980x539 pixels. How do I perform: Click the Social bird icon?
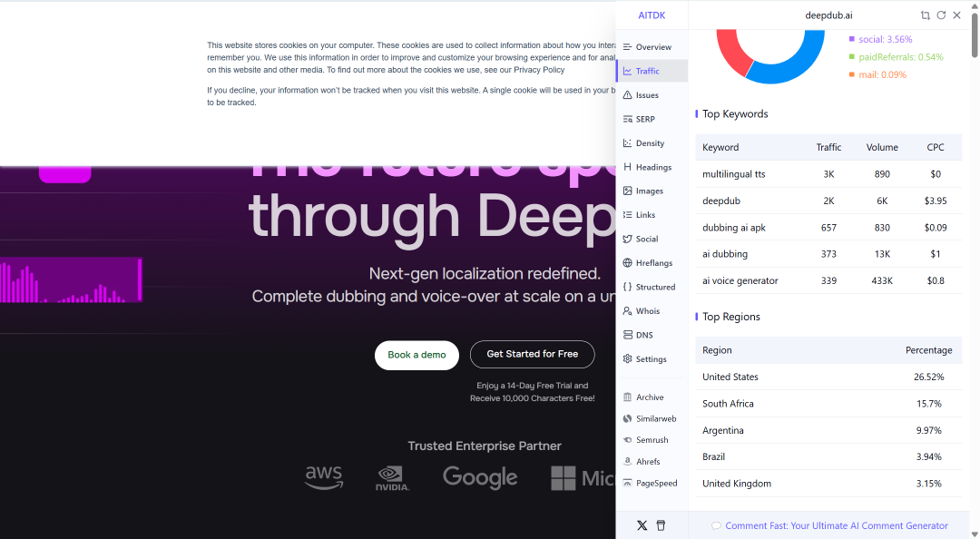pos(628,239)
